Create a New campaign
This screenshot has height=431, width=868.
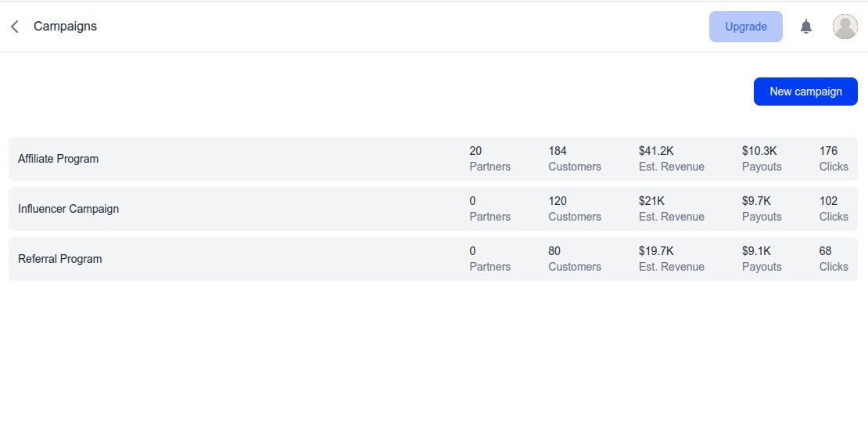pos(805,92)
